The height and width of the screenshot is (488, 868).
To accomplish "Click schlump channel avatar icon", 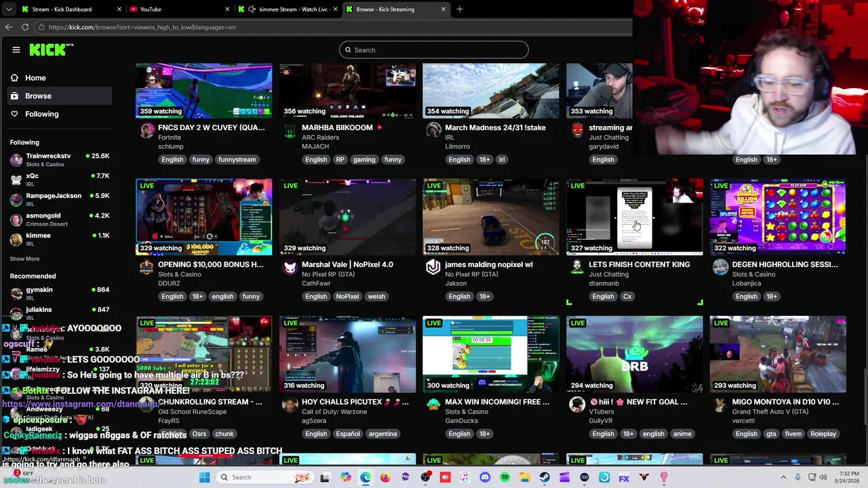I will [146, 131].
